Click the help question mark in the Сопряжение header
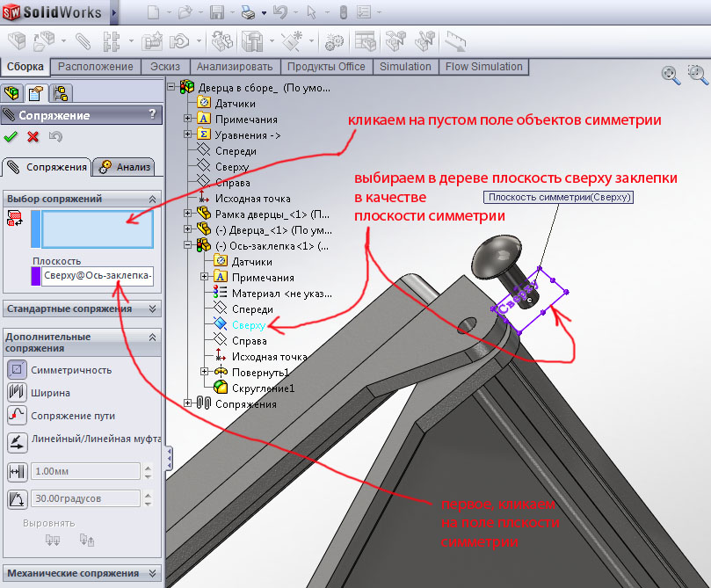The width and height of the screenshot is (711, 588). (153, 114)
